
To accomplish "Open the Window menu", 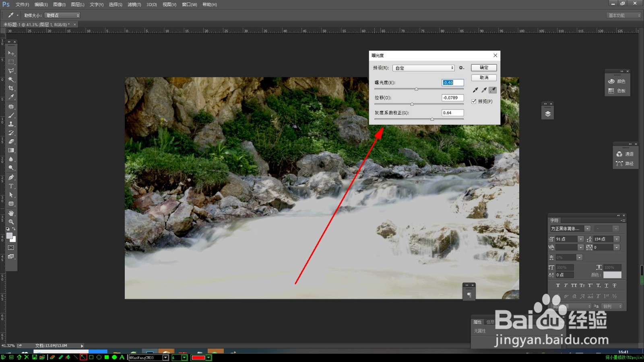I will pyautogui.click(x=189, y=4).
